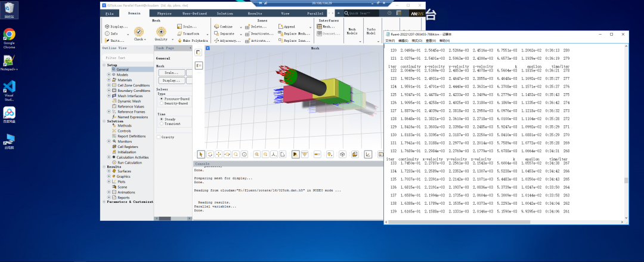
Task: Click Combine zones icon
Action: click(224, 27)
